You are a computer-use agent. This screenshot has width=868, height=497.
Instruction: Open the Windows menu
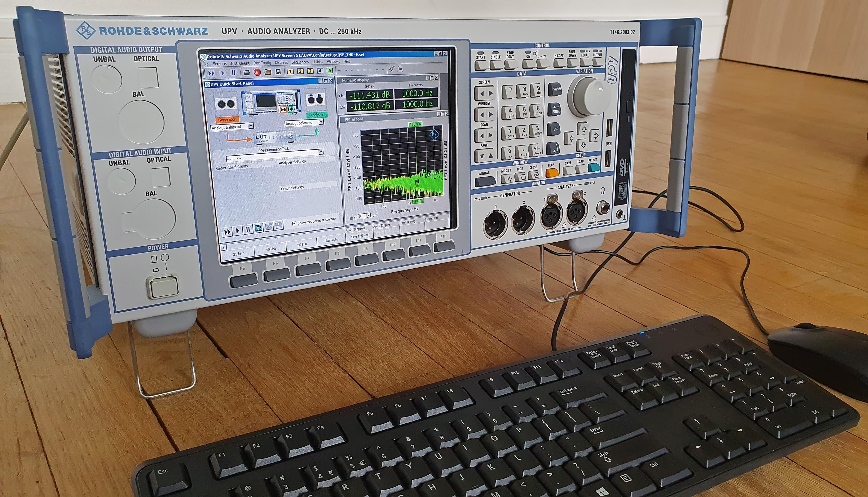pos(334,61)
